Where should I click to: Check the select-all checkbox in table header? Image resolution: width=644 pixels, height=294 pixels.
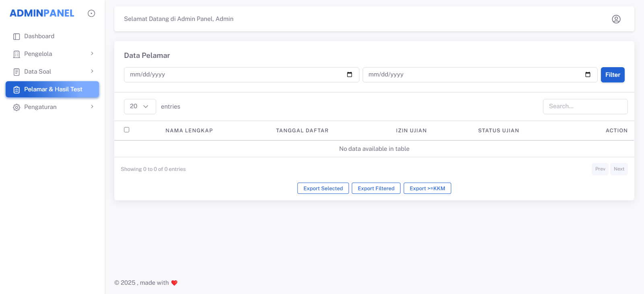pyautogui.click(x=127, y=130)
